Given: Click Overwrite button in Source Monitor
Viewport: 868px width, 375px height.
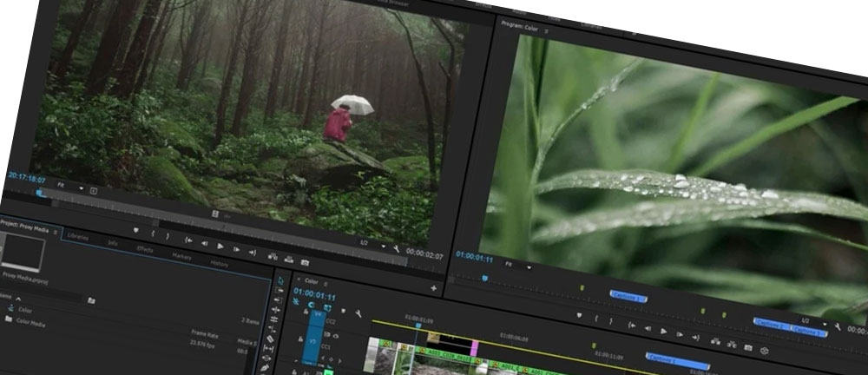Looking at the screenshot, I should [288, 260].
